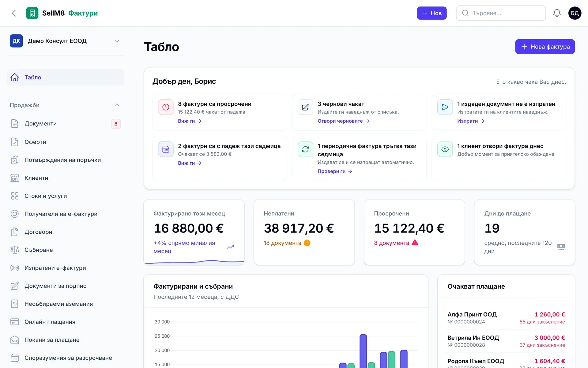This screenshot has width=588, height=368.
Task: Open Потвърждения на поръчки
Action: tap(65, 160)
